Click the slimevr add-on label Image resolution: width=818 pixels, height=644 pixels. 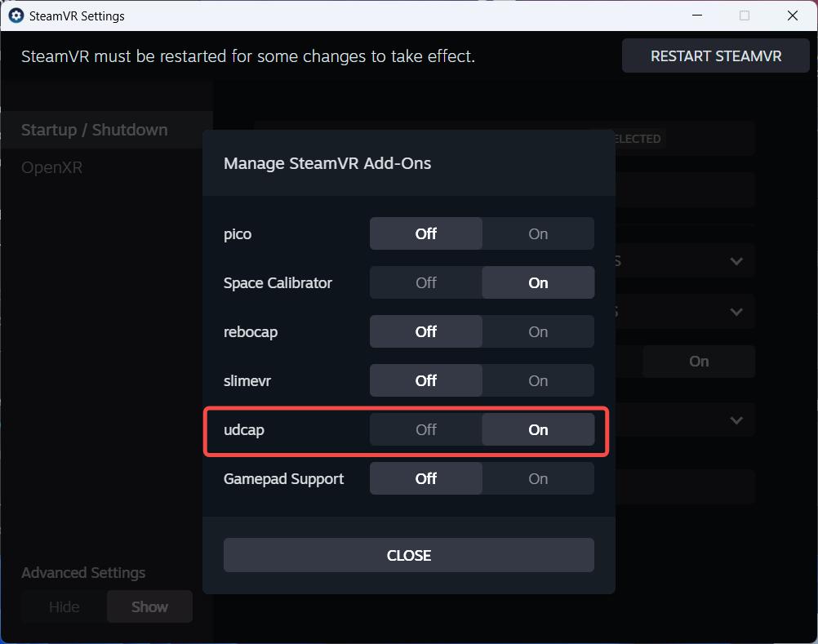[x=247, y=380]
